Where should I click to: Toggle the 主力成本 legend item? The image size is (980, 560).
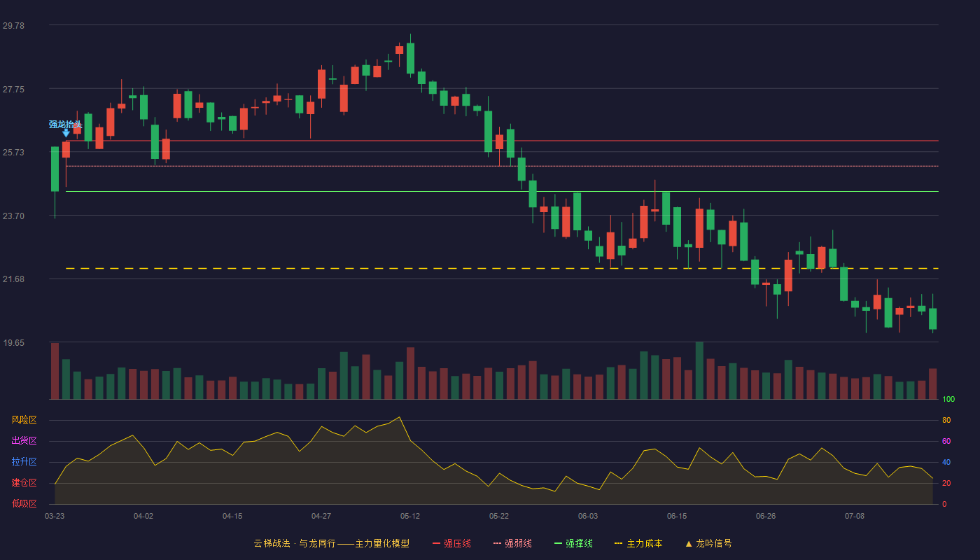638,543
